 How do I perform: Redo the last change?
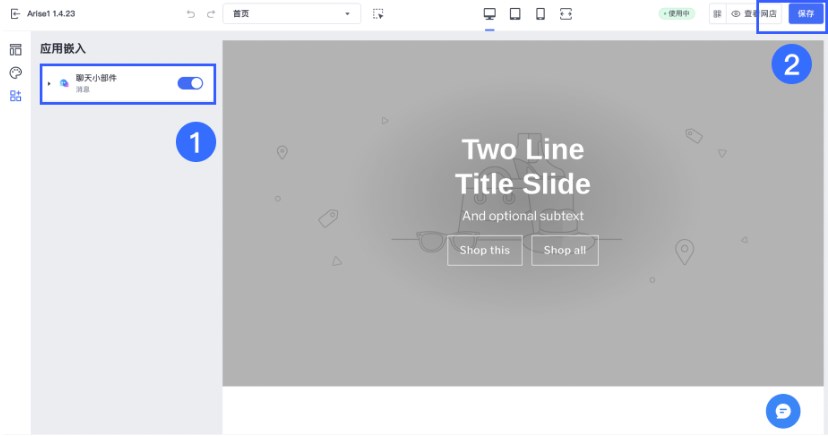pyautogui.click(x=211, y=14)
